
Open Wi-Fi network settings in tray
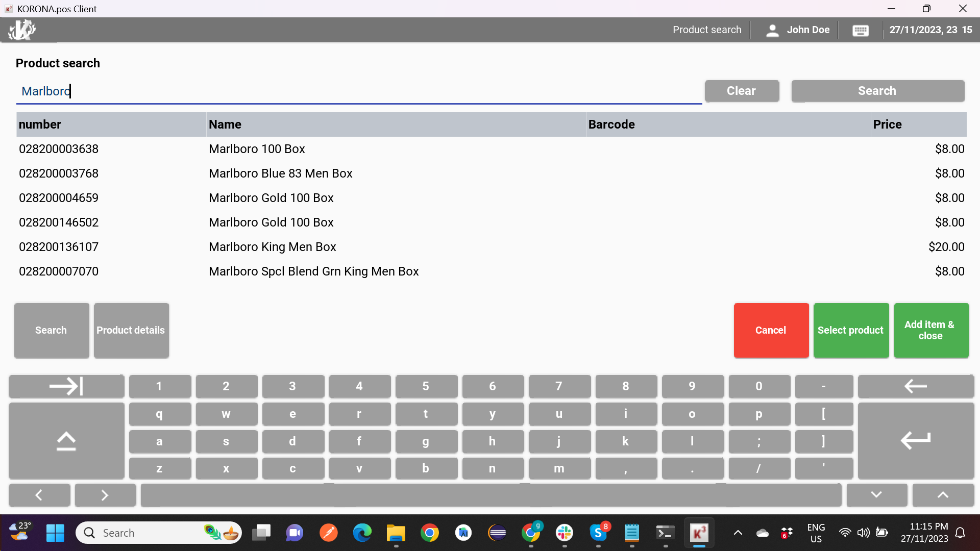845,533
